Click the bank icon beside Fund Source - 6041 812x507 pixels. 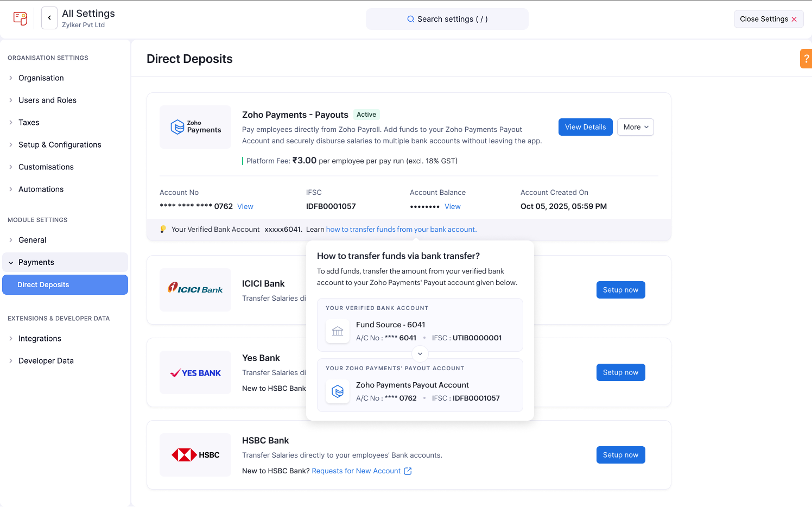click(338, 331)
